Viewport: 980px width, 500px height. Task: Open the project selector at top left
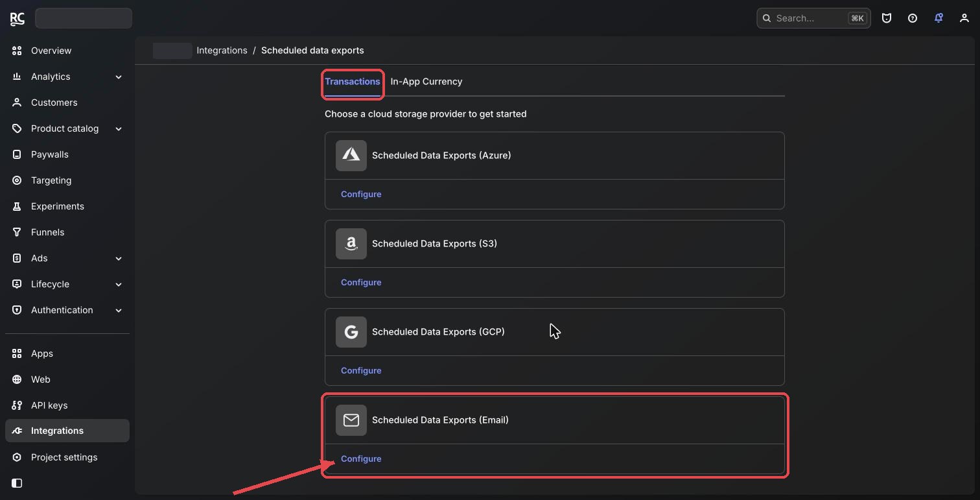(x=84, y=18)
